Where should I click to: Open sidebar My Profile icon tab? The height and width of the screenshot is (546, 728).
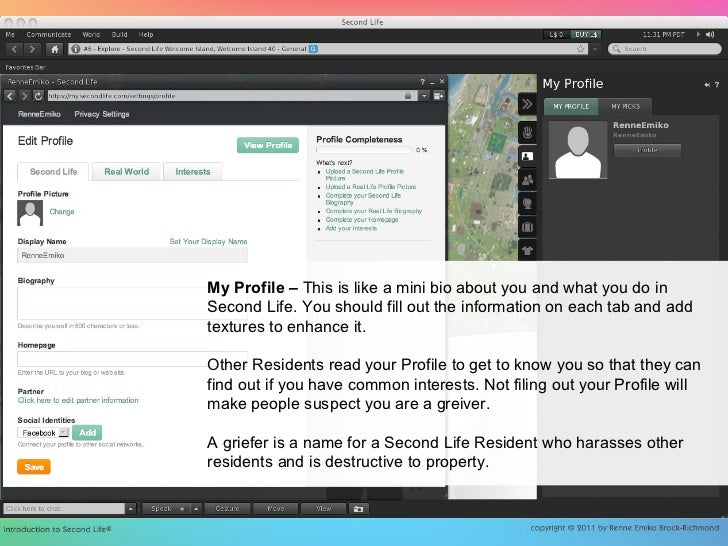coord(527,156)
